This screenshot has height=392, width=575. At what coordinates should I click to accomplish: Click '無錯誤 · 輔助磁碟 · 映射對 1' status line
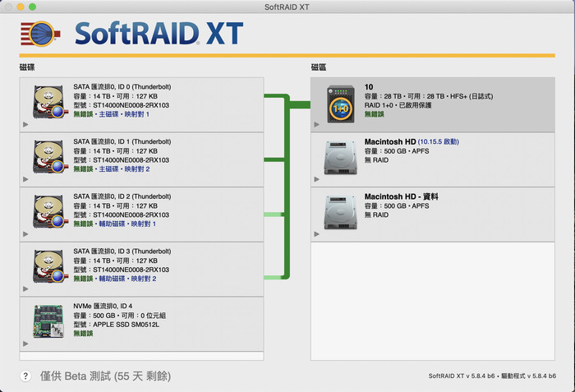[x=115, y=224]
